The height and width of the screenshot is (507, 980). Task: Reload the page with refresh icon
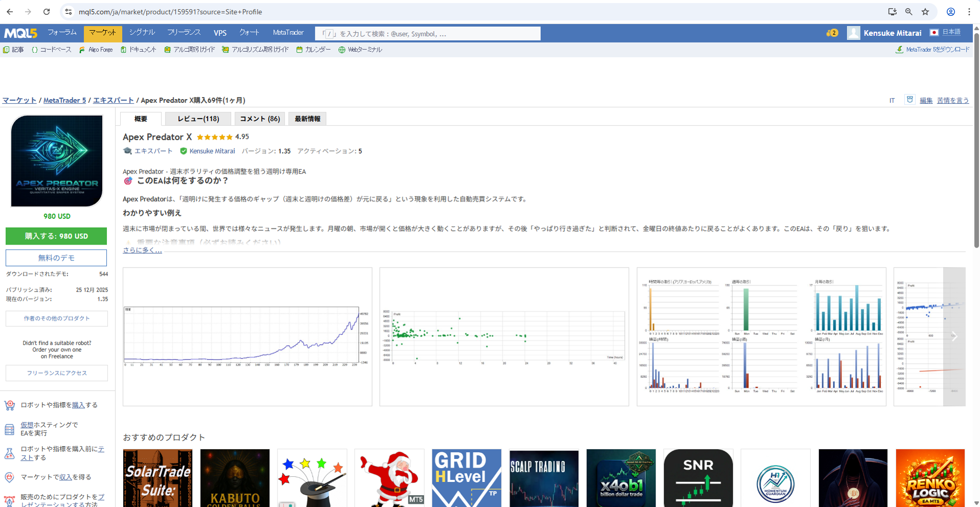(x=47, y=12)
